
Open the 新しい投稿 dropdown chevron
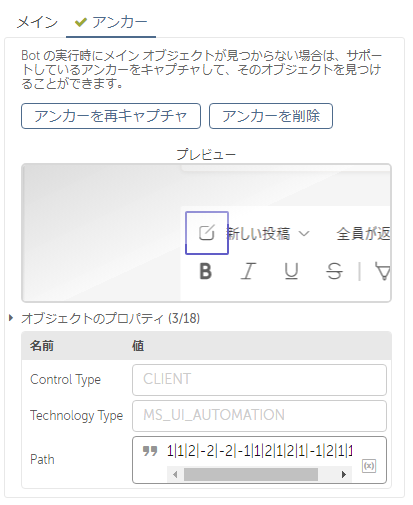304,234
